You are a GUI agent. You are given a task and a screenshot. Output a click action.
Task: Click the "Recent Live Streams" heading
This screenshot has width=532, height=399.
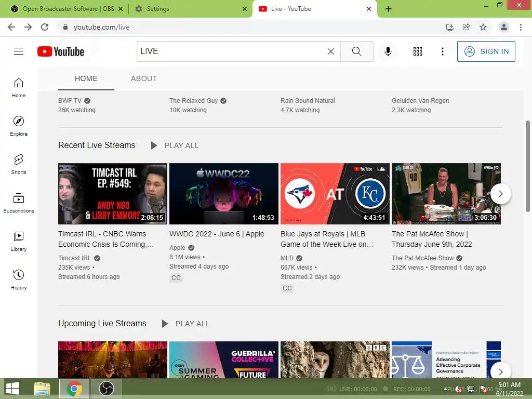click(x=97, y=145)
